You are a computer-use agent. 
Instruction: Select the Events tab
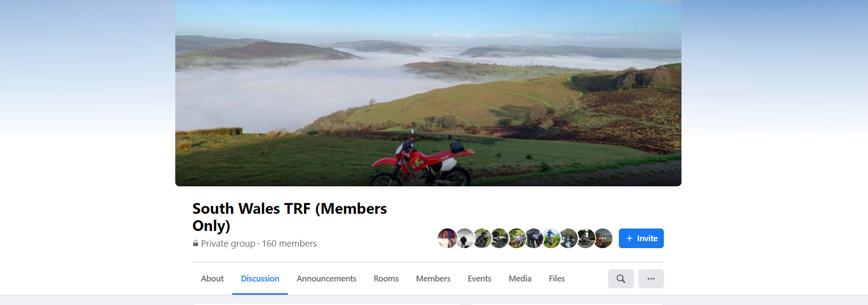479,279
